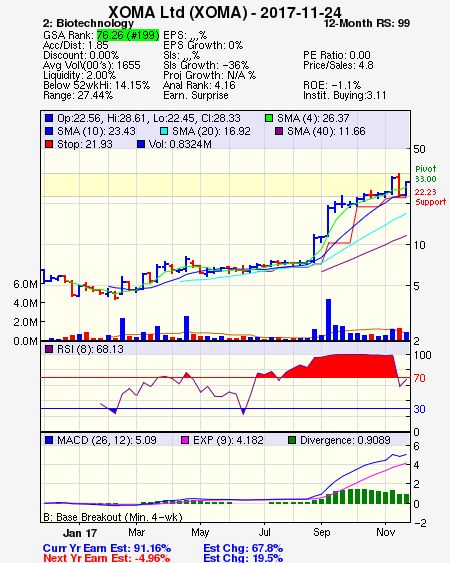Click the SMA (4): 26.37 legend text

tap(313, 118)
